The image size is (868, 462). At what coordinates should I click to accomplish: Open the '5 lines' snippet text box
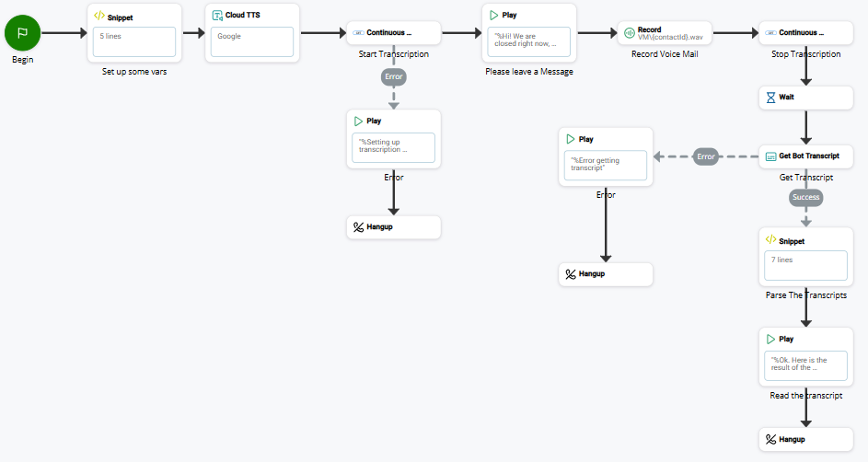click(134, 41)
